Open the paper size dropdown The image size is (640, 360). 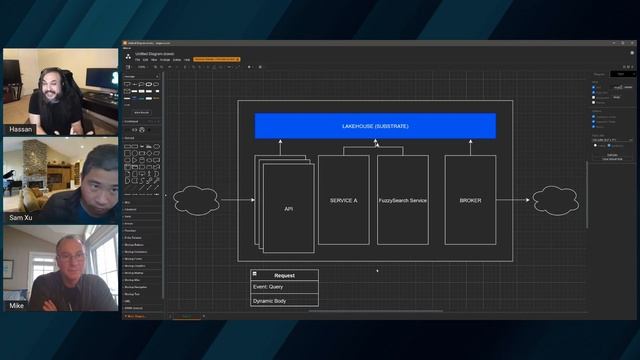coord(612,140)
